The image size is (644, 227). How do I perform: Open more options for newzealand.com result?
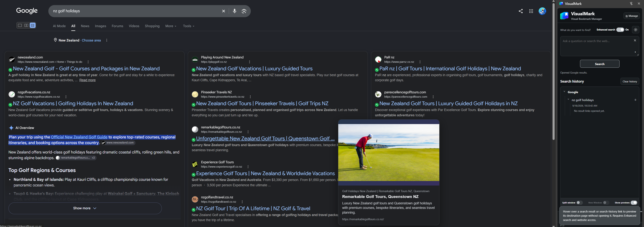click(x=88, y=62)
